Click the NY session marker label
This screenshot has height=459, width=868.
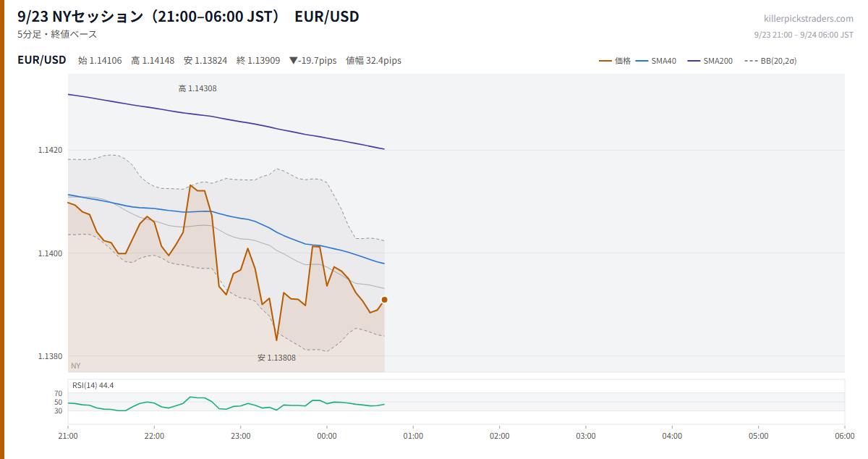point(76,366)
